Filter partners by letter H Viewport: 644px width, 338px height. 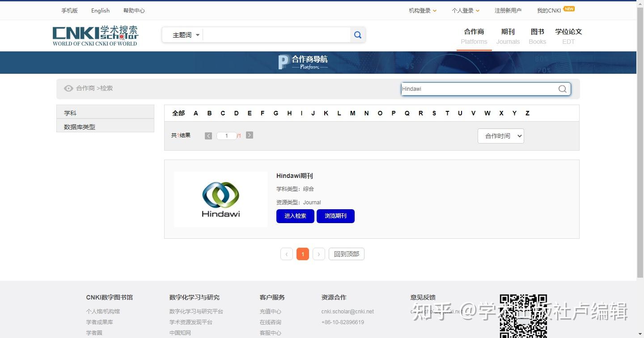[289, 113]
